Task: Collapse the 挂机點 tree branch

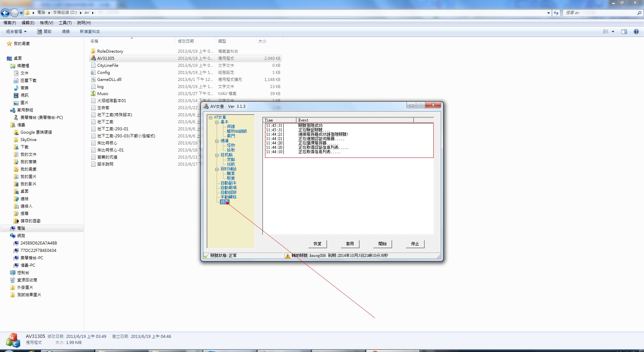Action: point(217,155)
